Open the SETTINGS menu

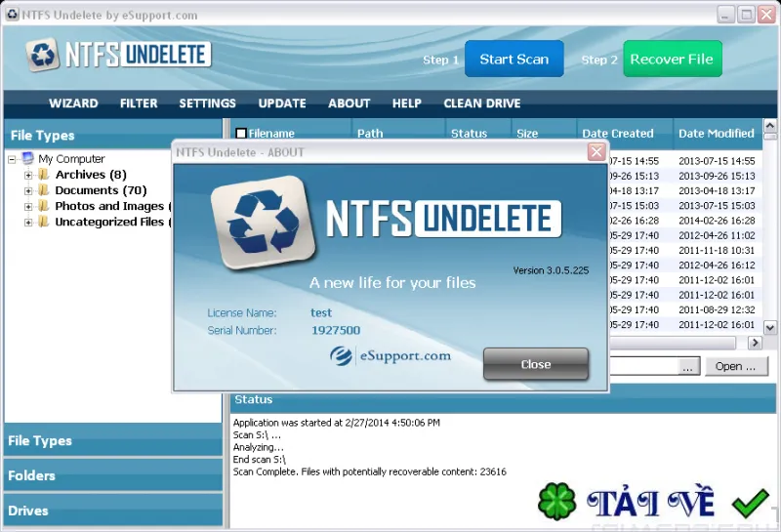coord(207,103)
